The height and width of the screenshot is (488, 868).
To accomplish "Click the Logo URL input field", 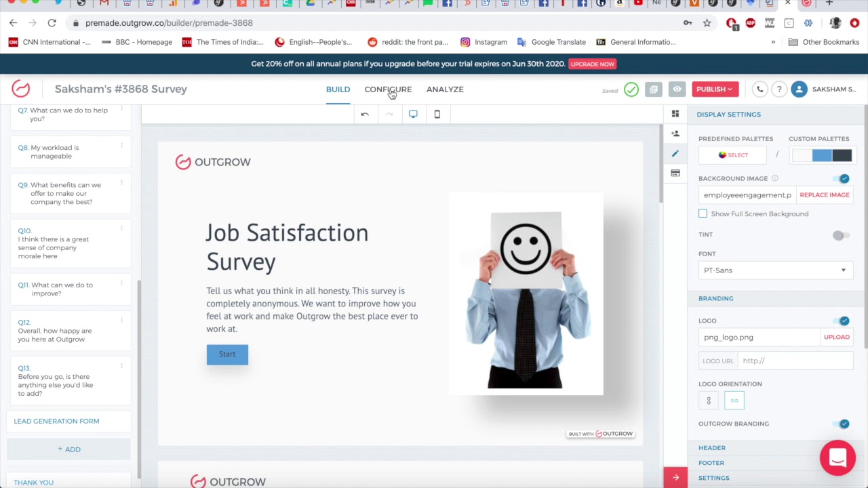I will click(796, 361).
